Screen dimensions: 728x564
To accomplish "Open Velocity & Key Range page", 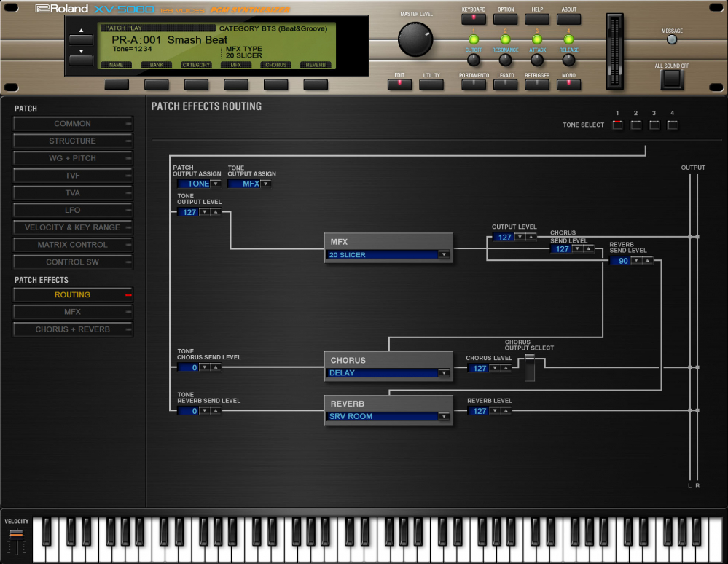I will 73,227.
